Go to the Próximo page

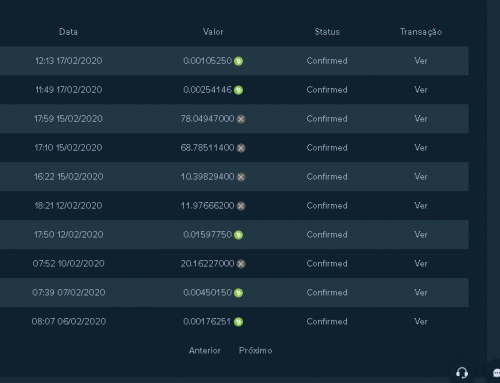pyautogui.click(x=256, y=351)
